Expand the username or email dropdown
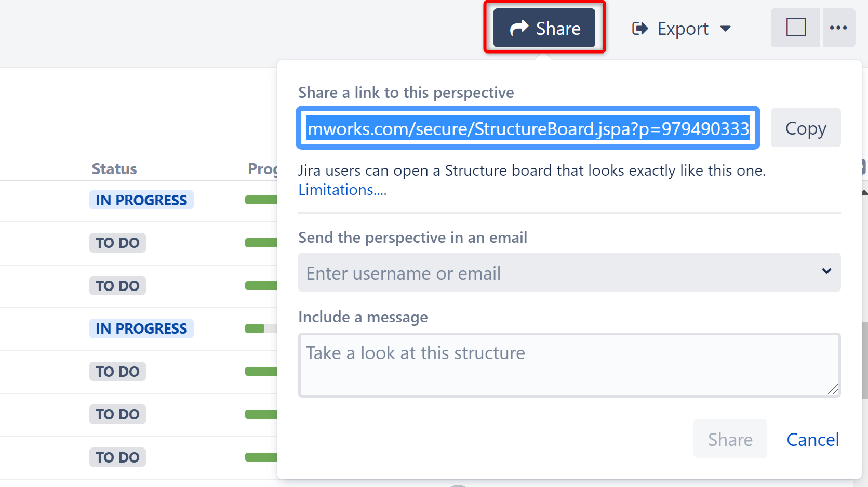The height and width of the screenshot is (487, 868). pos(826,271)
